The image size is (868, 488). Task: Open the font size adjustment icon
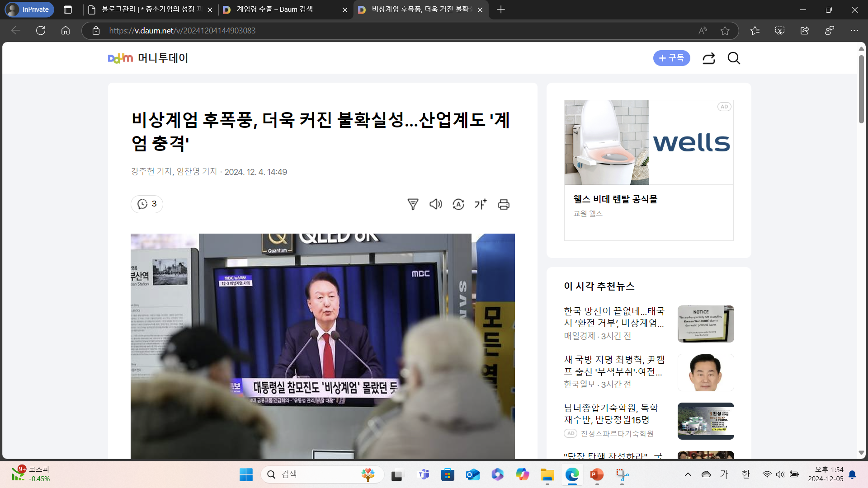[x=481, y=204]
